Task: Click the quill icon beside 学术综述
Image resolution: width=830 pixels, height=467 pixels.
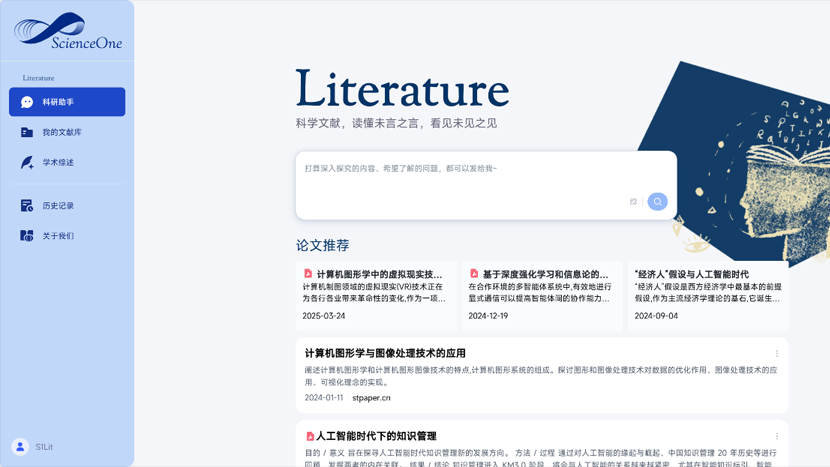Action: 26,163
